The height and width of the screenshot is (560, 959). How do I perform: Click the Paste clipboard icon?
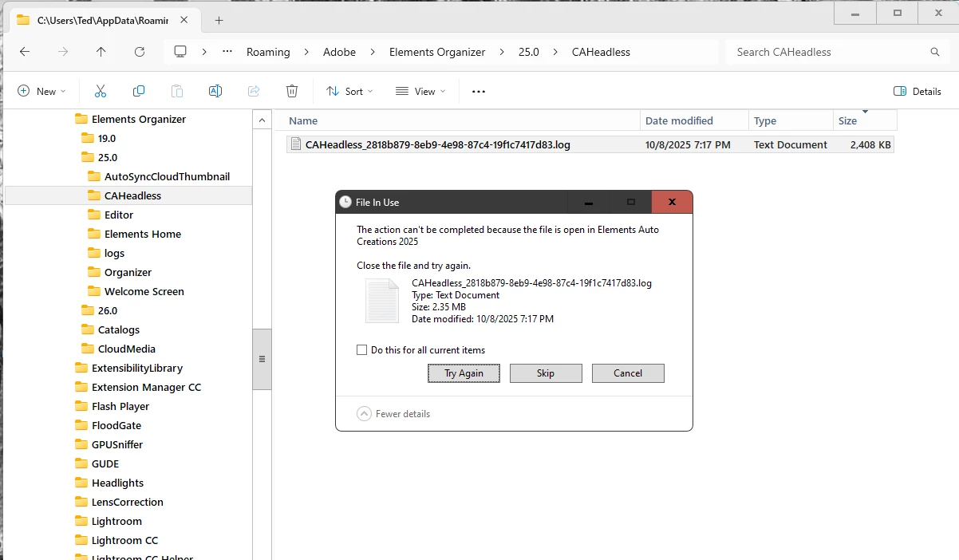pos(177,91)
